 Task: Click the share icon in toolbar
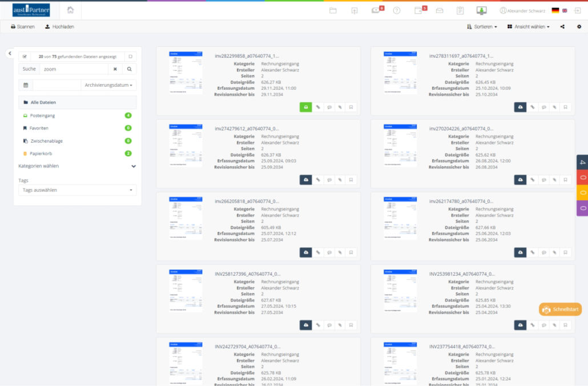[563, 27]
